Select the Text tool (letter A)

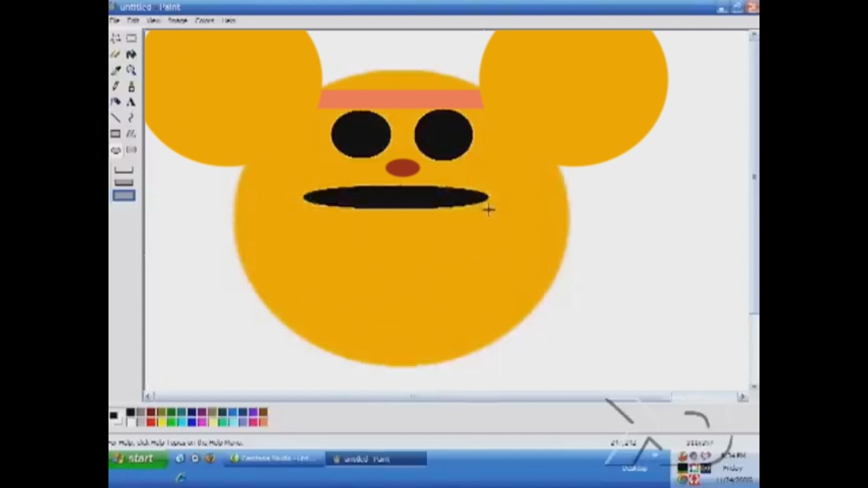[131, 102]
